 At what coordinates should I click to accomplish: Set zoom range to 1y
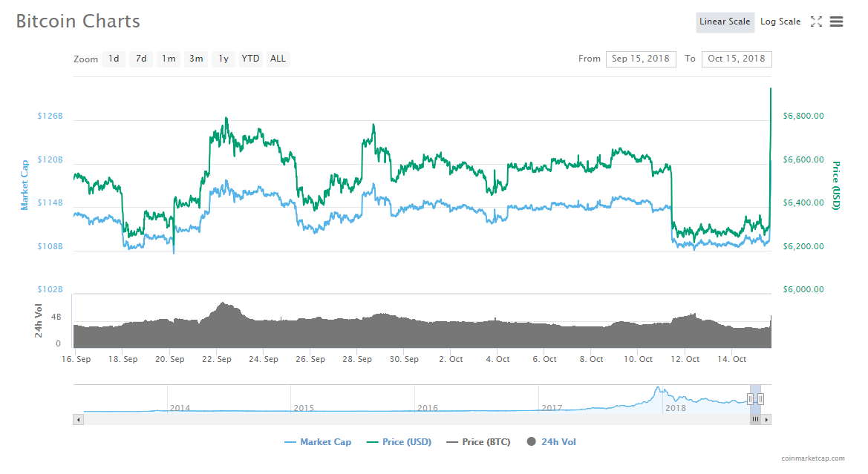[223, 59]
